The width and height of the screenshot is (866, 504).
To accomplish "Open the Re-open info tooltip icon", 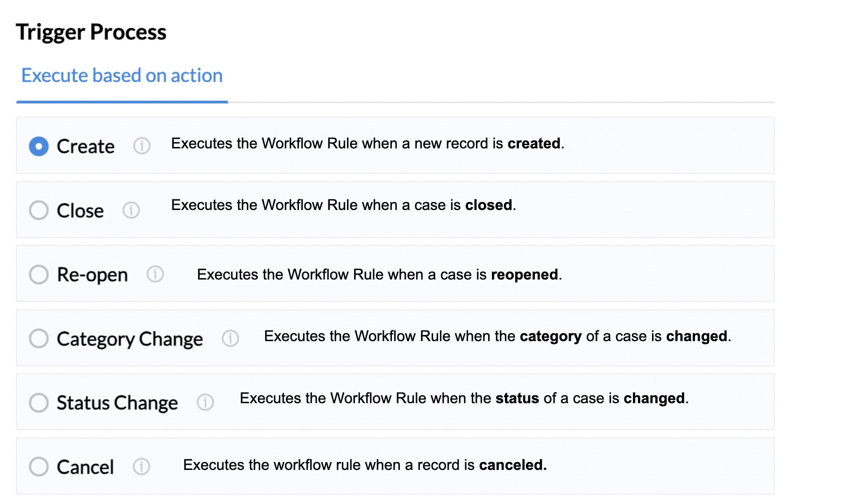I will (x=155, y=274).
